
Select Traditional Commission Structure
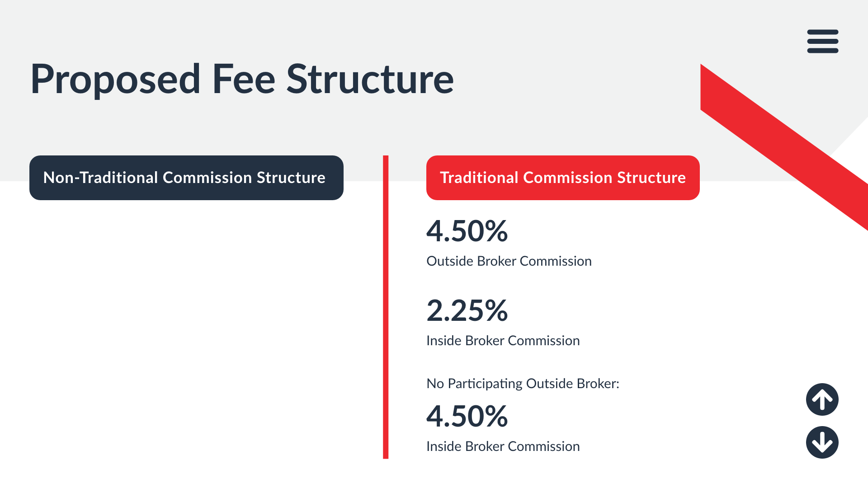tap(563, 178)
